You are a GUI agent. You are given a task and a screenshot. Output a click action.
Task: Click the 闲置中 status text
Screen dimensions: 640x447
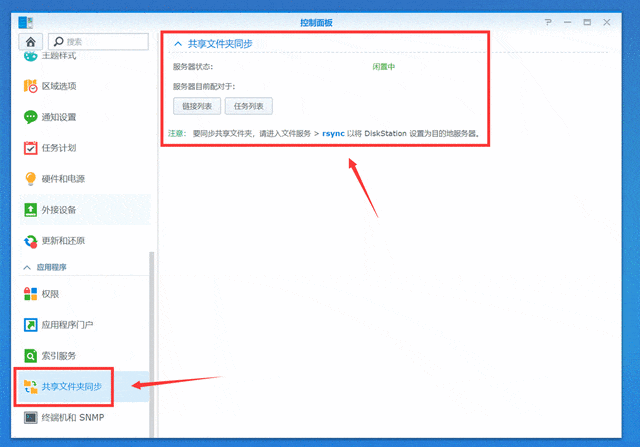(x=384, y=67)
